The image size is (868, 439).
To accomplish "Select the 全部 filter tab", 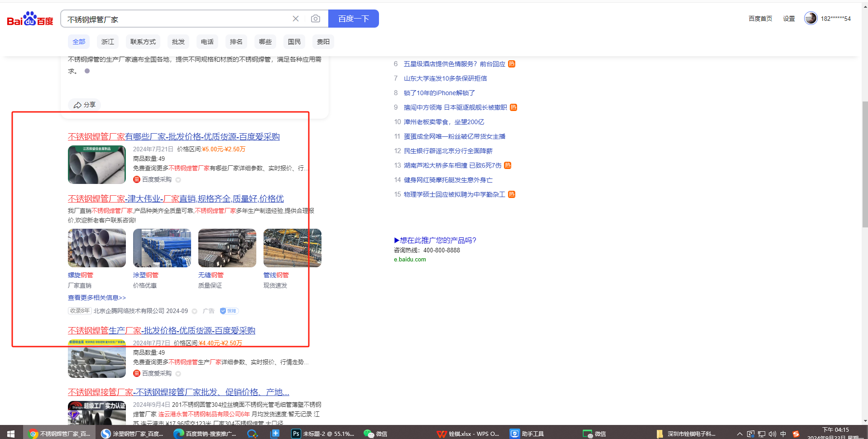I will [x=79, y=42].
